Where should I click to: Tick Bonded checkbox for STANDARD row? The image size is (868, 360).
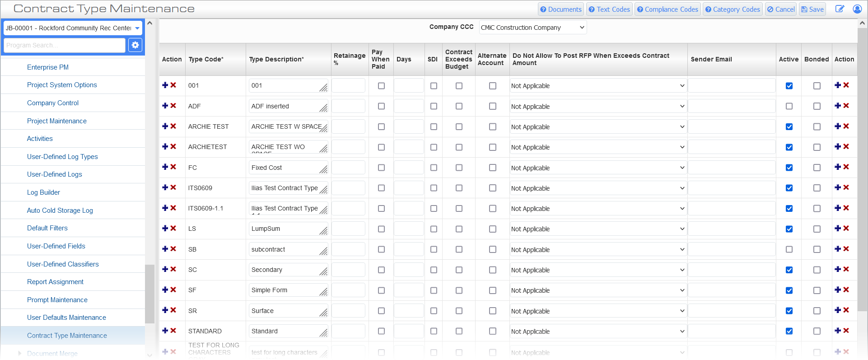click(x=817, y=331)
